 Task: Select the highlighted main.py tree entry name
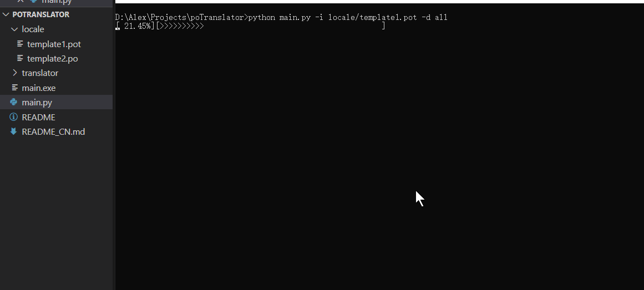click(37, 102)
